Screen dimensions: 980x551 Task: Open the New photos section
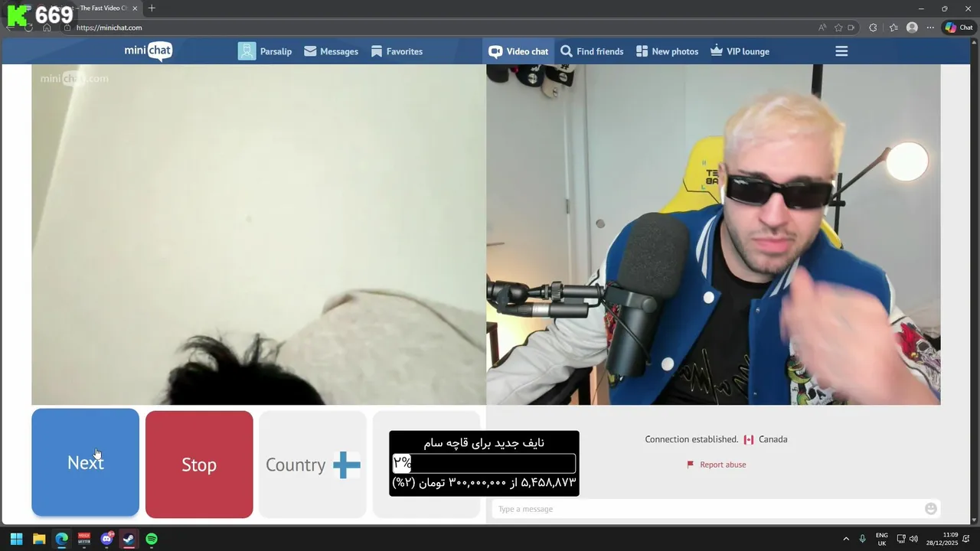(667, 51)
